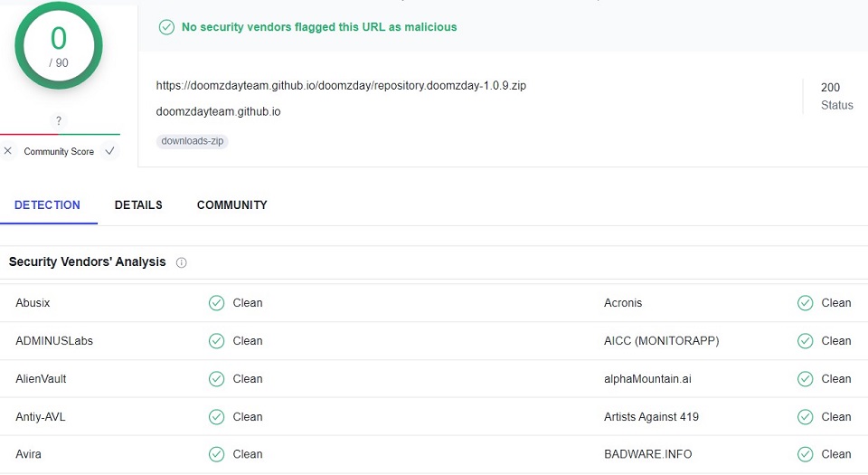Click the Clean check icon for ADMINUSLabs

click(216, 341)
